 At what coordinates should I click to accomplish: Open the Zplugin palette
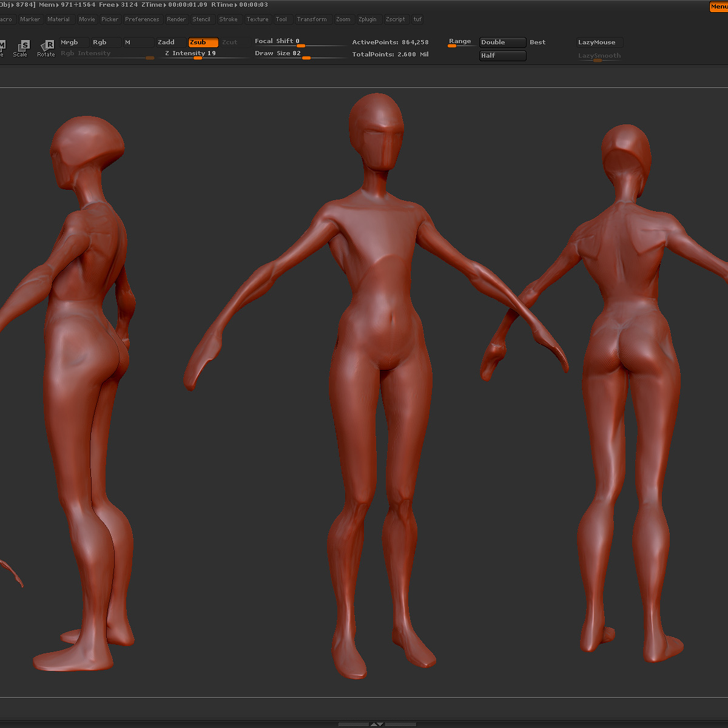(x=367, y=19)
